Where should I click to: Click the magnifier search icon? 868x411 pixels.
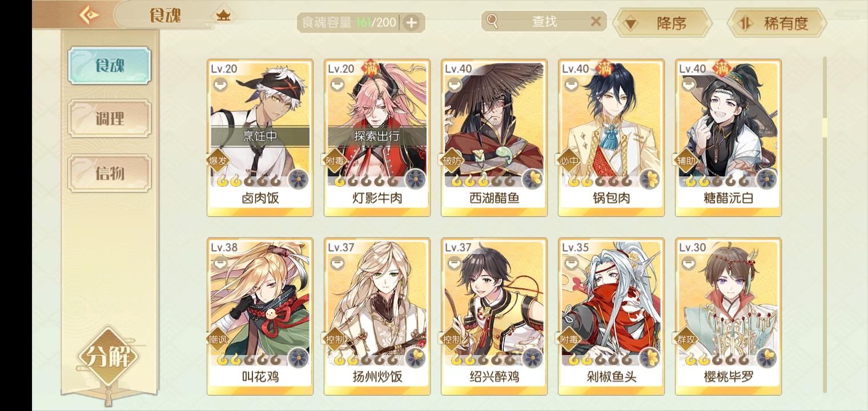coord(492,21)
